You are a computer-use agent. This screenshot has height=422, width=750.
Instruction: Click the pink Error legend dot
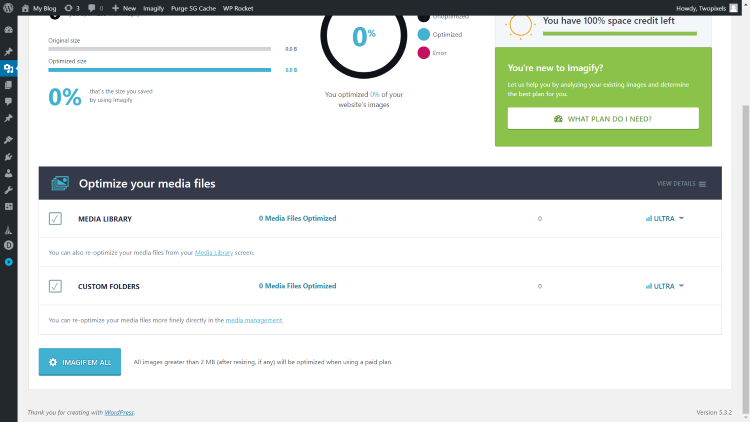pos(423,53)
